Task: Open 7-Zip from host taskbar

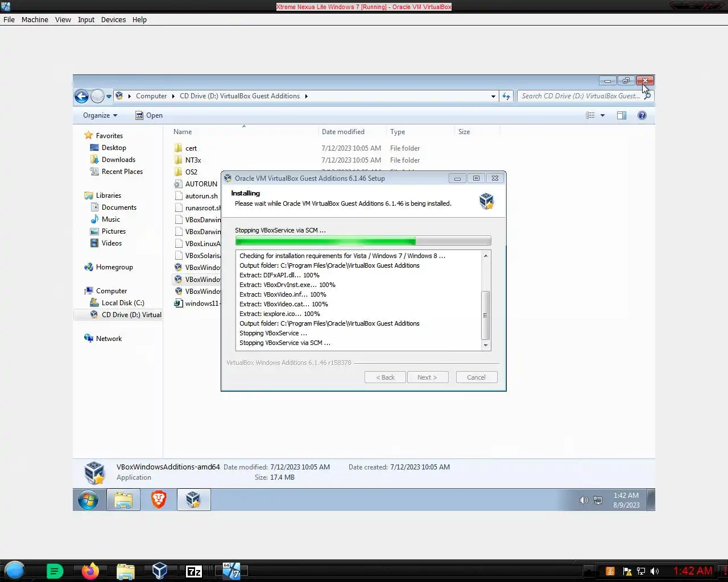Action: point(194,571)
